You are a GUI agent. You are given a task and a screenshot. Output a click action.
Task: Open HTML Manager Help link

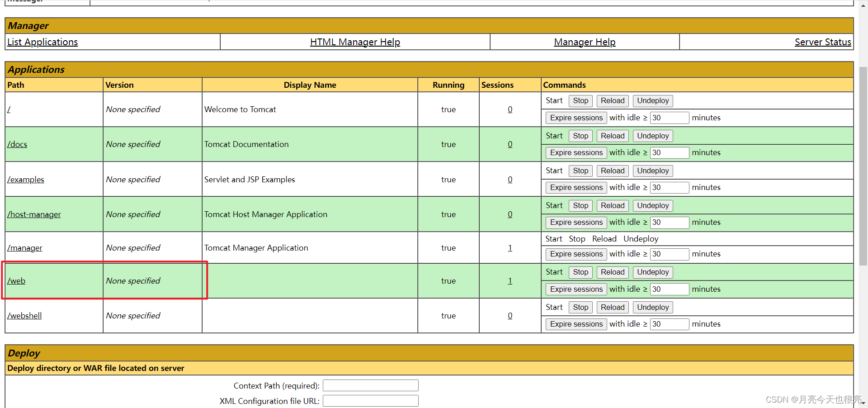(x=355, y=42)
